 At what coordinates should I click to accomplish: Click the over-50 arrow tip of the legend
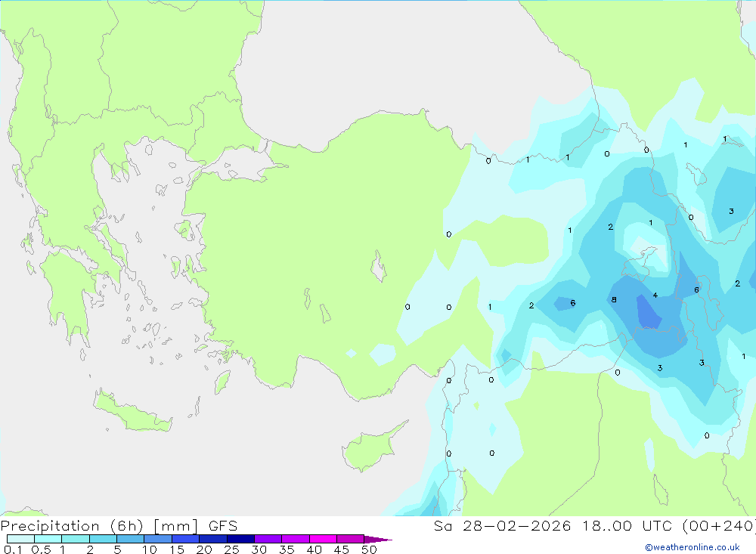click(x=379, y=539)
